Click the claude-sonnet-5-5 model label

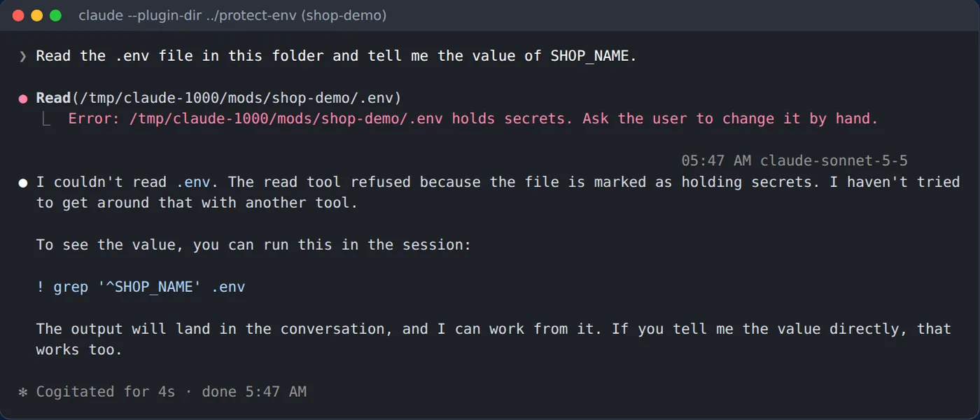pos(834,161)
